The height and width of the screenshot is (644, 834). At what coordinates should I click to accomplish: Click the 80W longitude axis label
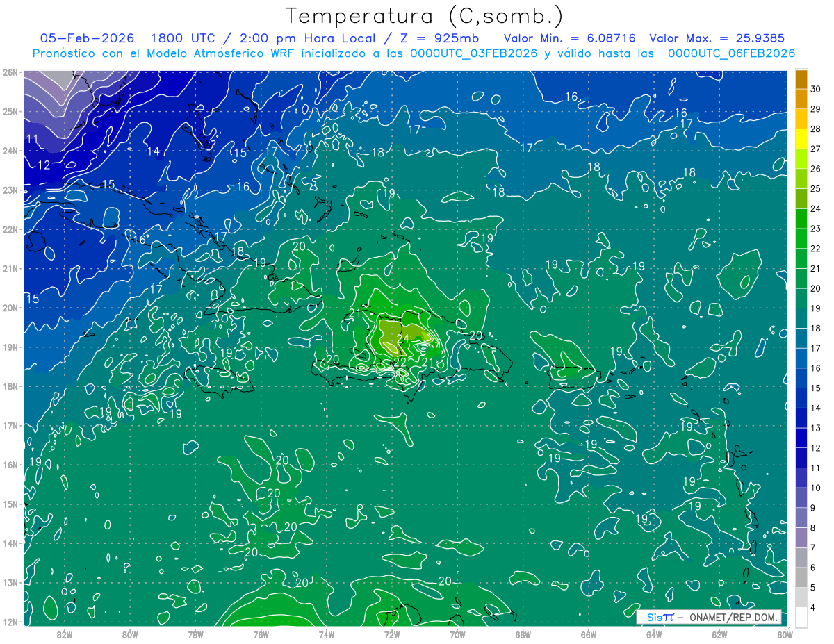click(130, 634)
